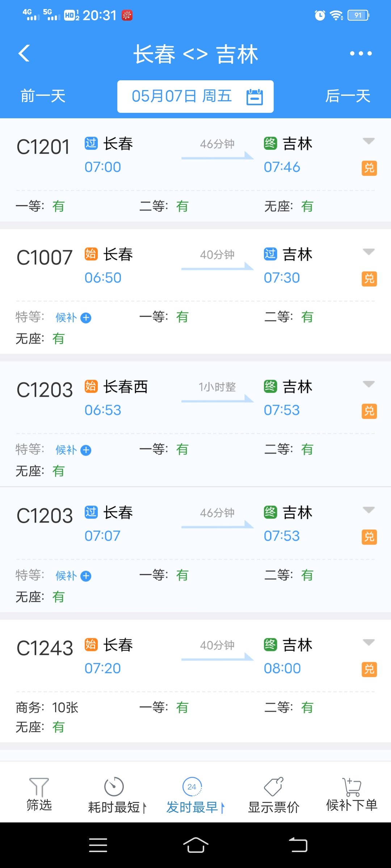391x868 pixels.
Task: Select the 05月07日 周五 date button
Action: point(182,97)
